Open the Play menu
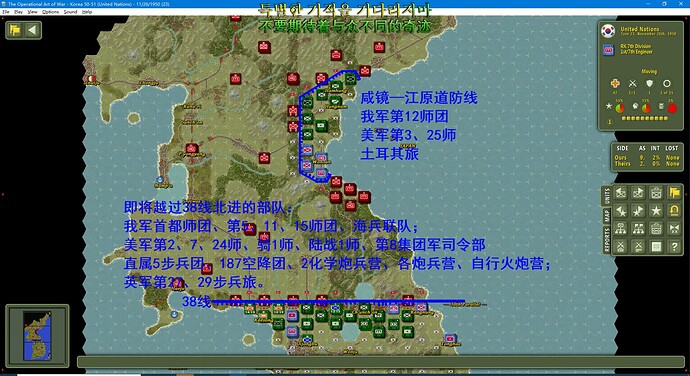This screenshot has width=690, height=376. 18,12
